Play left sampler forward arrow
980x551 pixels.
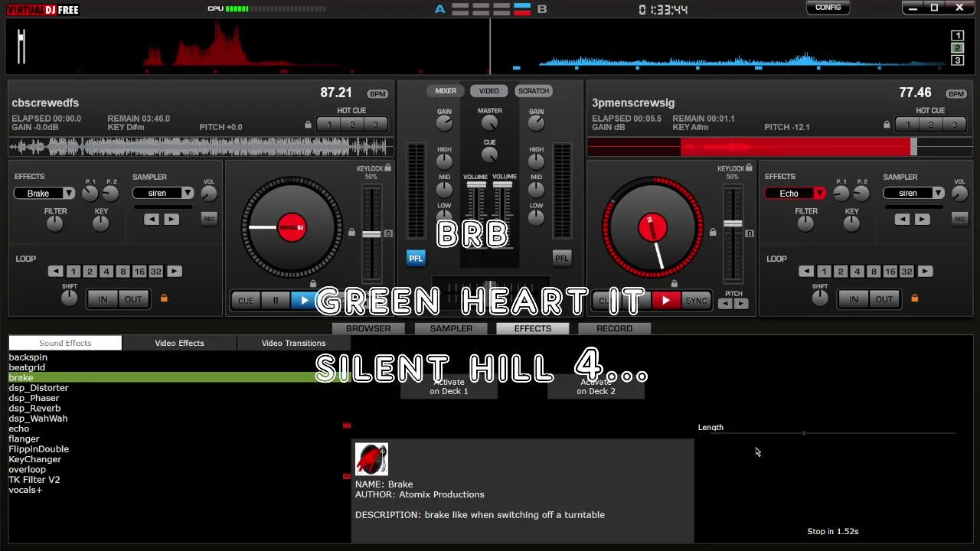point(171,220)
